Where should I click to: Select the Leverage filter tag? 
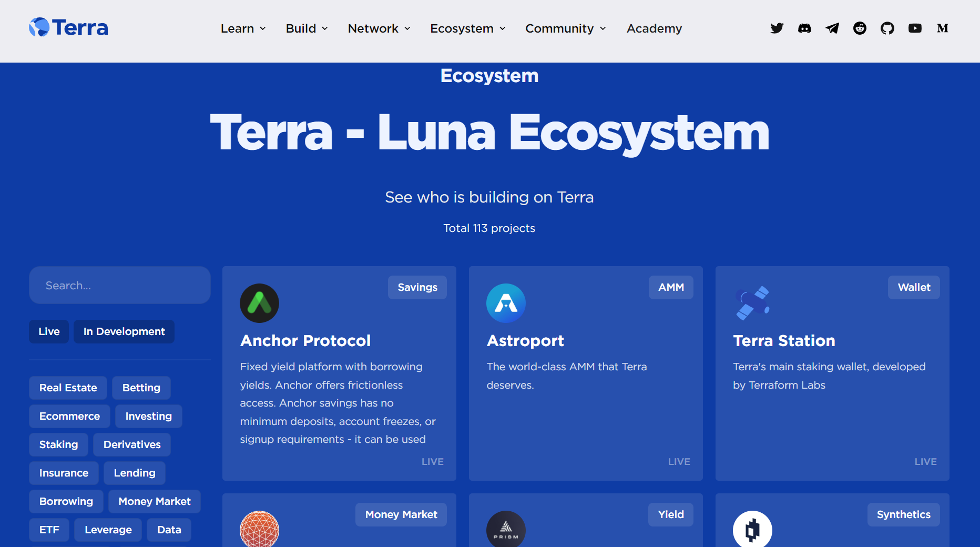[x=108, y=530]
